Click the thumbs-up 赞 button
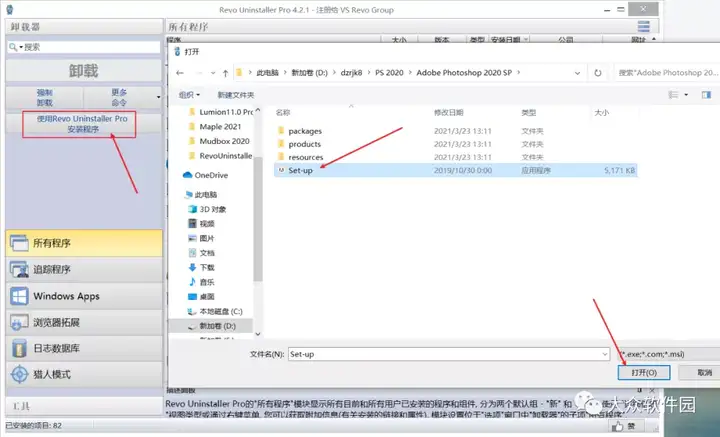Screen dimensions: 720x437 [625, 427]
